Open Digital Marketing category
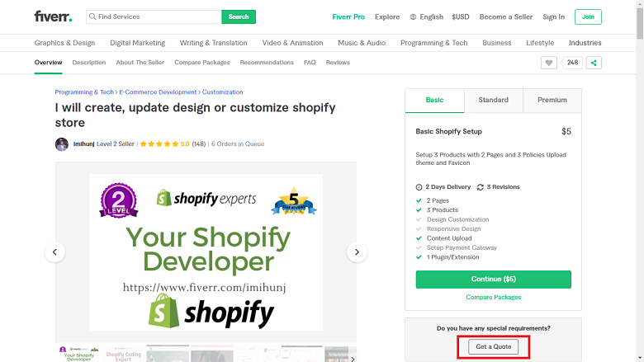 [x=138, y=43]
